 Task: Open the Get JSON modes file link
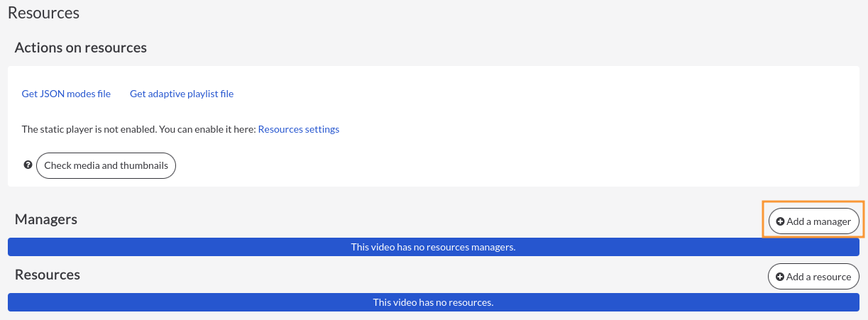click(66, 94)
